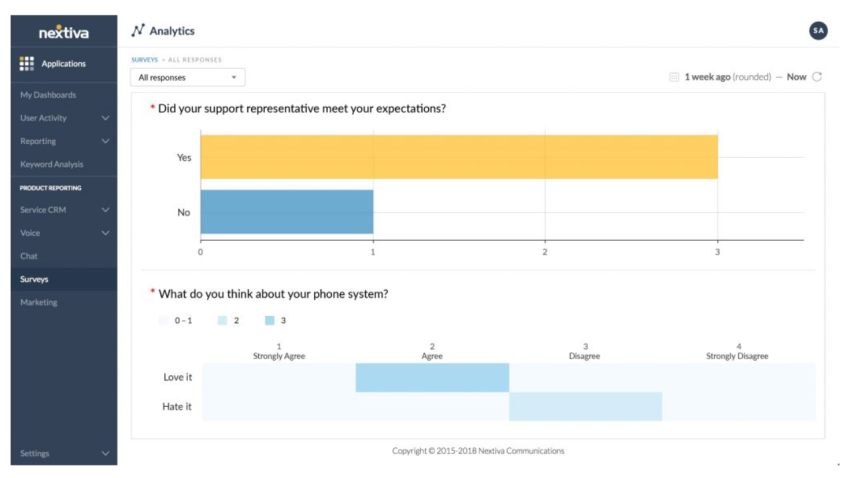Click the Nextiva logo
Image resolution: width=850 pixels, height=478 pixels.
pyautogui.click(x=63, y=32)
